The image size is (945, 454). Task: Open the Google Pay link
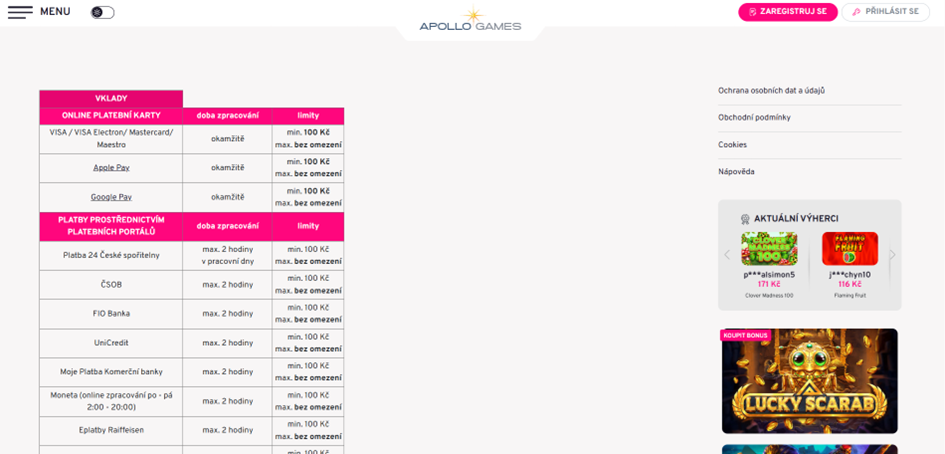[111, 197]
